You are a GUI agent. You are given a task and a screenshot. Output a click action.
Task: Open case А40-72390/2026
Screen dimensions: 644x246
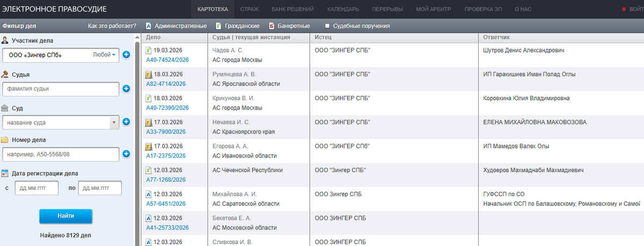167,108
